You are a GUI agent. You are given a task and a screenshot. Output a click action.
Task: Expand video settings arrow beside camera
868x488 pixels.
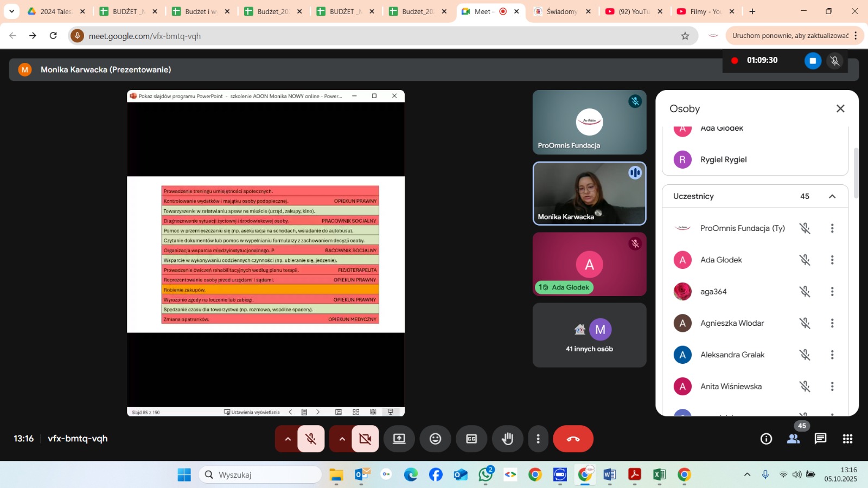point(342,439)
